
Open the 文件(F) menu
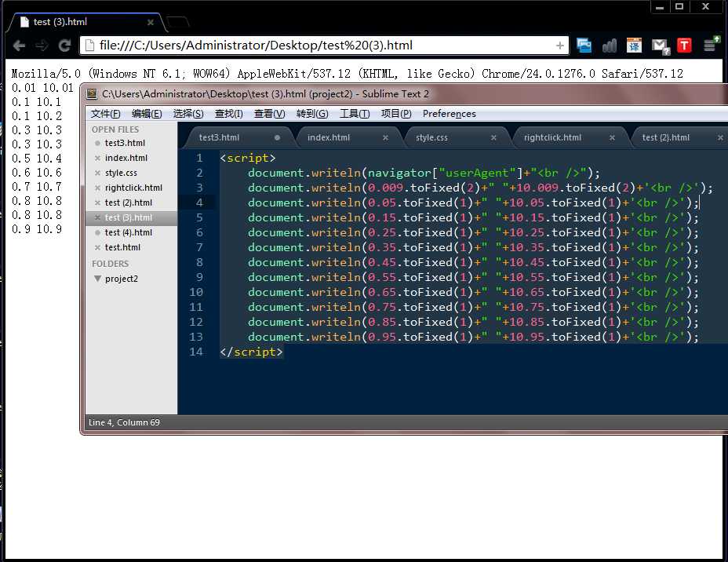[105, 114]
